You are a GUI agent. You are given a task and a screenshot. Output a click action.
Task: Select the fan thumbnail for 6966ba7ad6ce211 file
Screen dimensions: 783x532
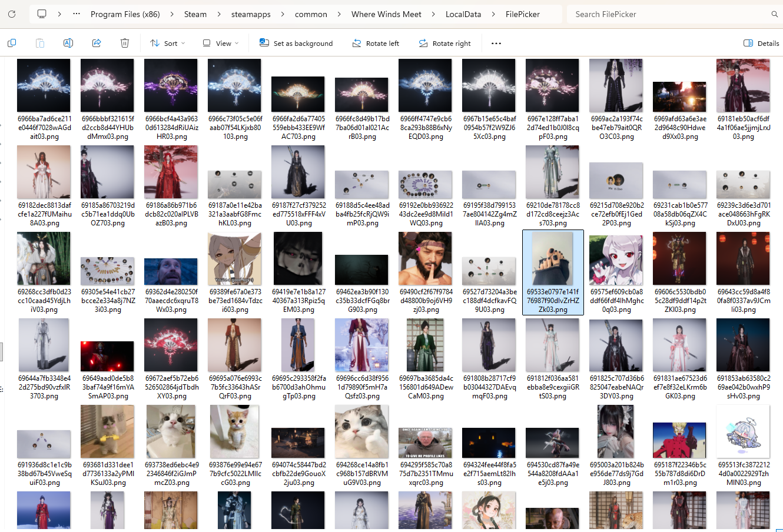coord(44,85)
